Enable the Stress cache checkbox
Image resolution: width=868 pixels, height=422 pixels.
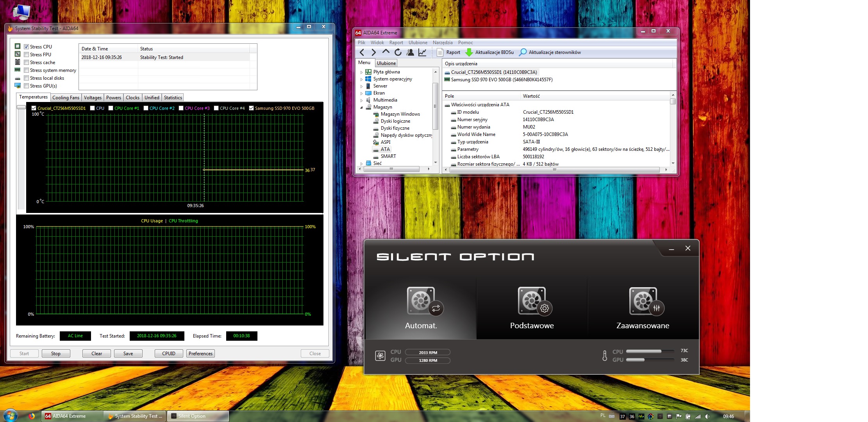(27, 63)
